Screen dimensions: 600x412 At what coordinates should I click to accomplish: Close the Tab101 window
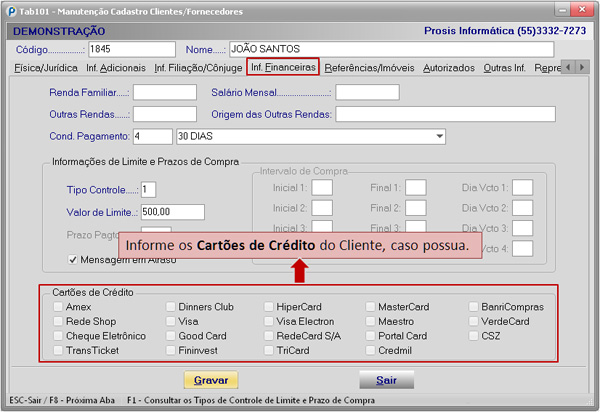582,10
